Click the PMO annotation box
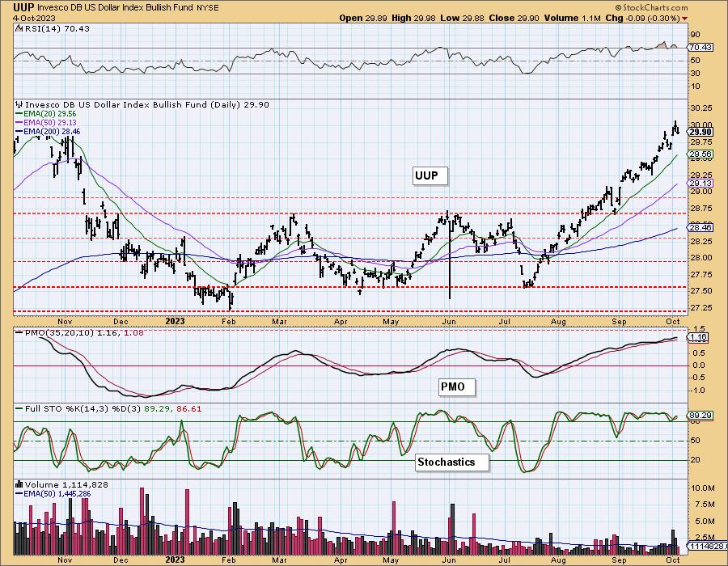The image size is (728, 566). pos(457,386)
